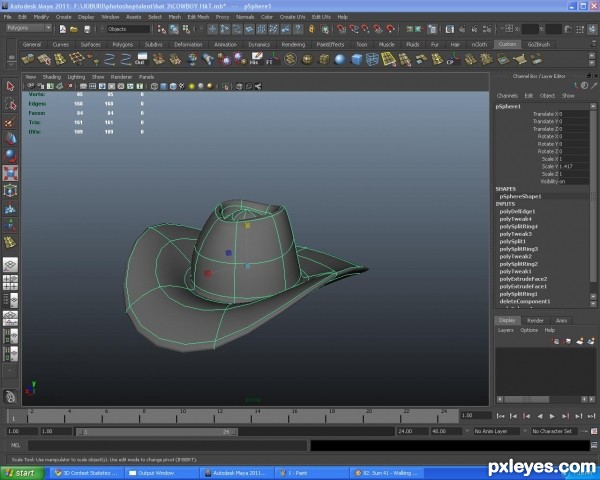This screenshot has width=600, height=480.
Task: Click the Visibility value field
Action: pyautogui.click(x=574, y=181)
